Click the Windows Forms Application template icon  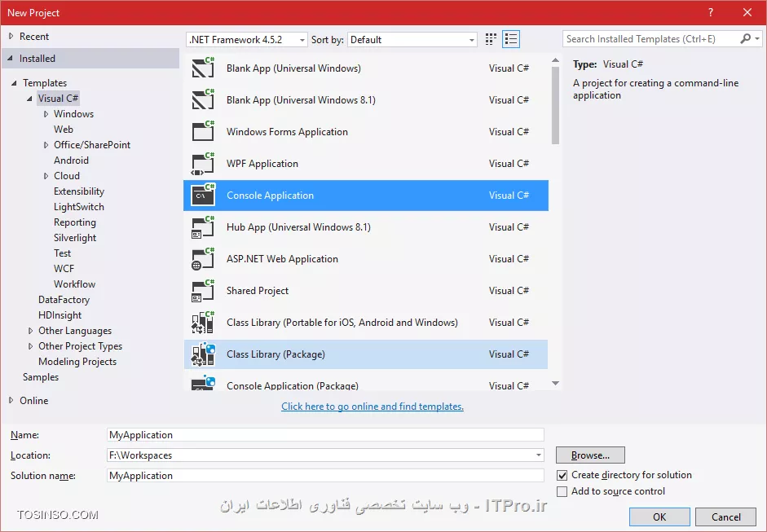(202, 132)
